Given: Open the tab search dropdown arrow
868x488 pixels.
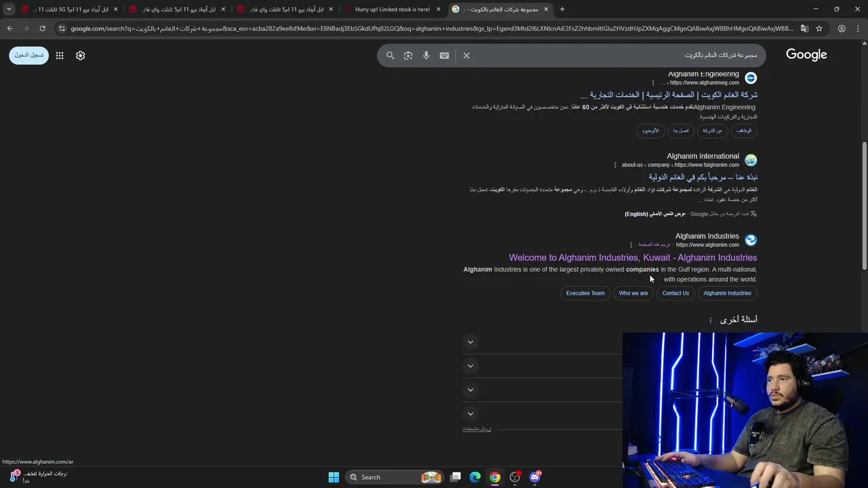Looking at the screenshot, I should 9,9.
